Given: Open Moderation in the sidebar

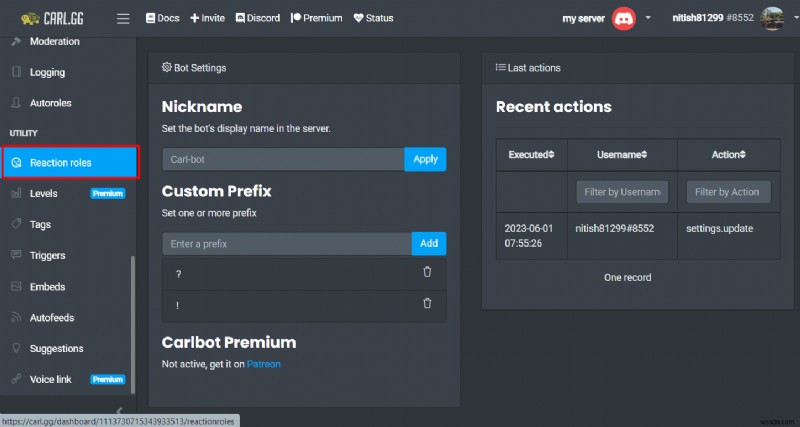Looking at the screenshot, I should (x=55, y=41).
